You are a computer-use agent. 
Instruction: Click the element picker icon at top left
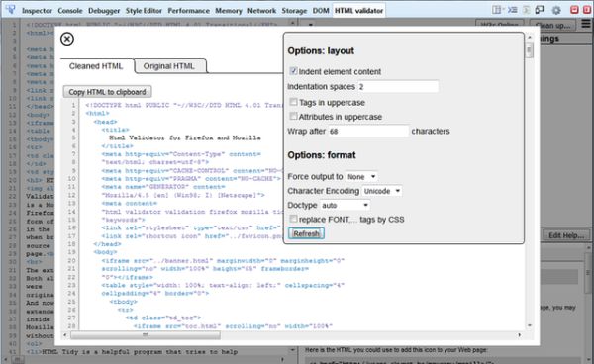point(10,10)
